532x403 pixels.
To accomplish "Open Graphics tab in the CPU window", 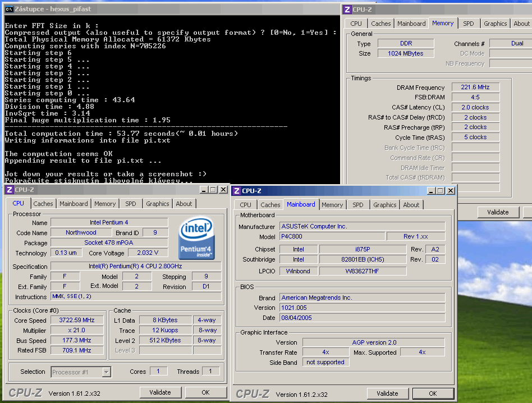I will [x=158, y=204].
